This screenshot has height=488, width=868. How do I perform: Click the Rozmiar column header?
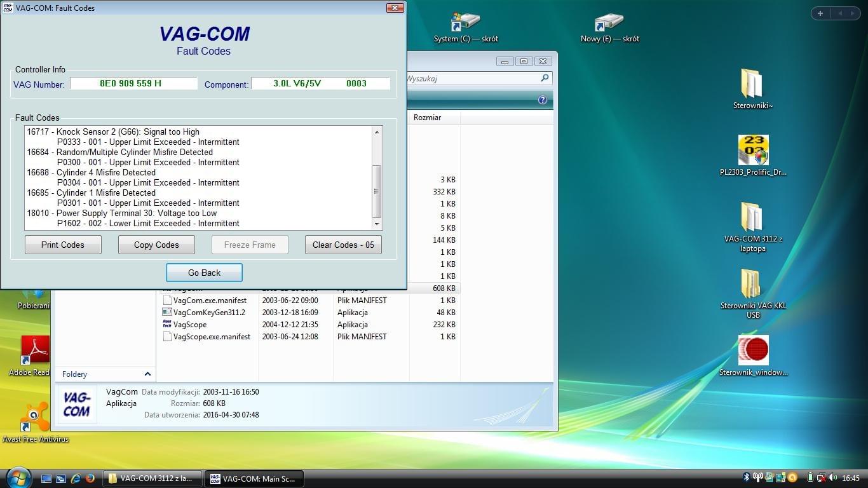435,118
